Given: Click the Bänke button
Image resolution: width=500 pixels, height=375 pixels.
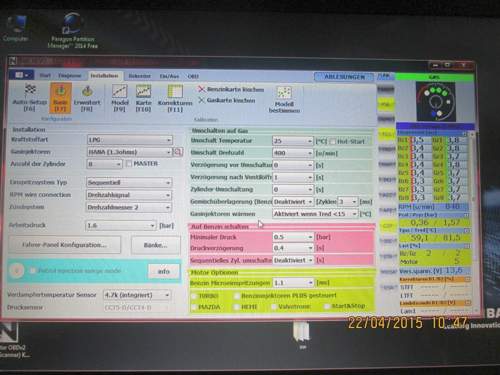Looking at the screenshot, I should click(x=156, y=245).
